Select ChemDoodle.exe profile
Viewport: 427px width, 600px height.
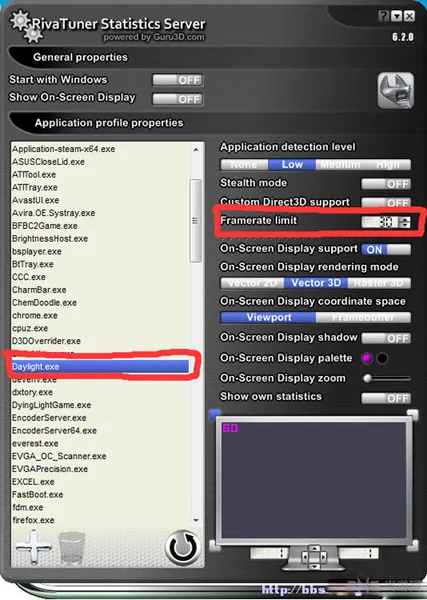pos(44,303)
